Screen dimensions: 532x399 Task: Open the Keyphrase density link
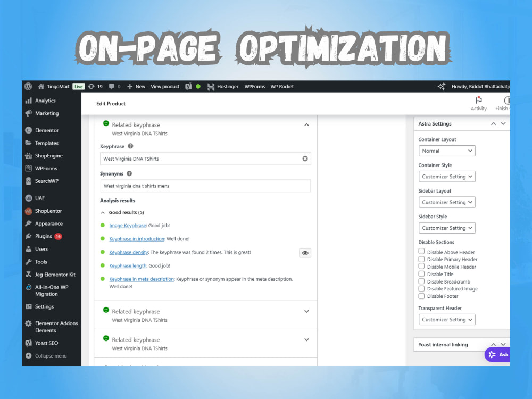(x=129, y=252)
